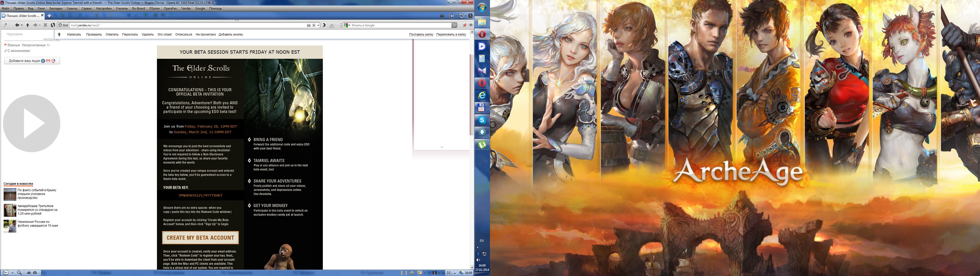Click the CREATE MY BETA ACCOUNT button
Image resolution: width=980 pixels, height=276 pixels.
point(201,237)
